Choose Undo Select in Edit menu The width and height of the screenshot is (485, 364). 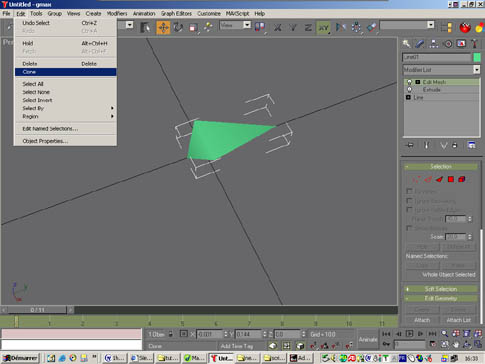click(66, 23)
